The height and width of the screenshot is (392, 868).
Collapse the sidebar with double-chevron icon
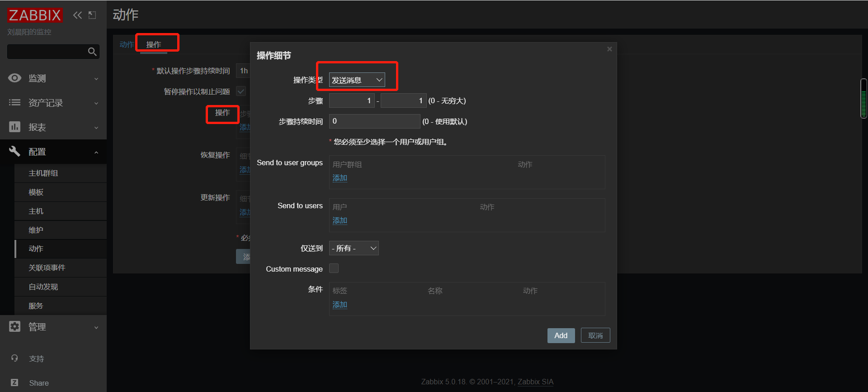[78, 15]
